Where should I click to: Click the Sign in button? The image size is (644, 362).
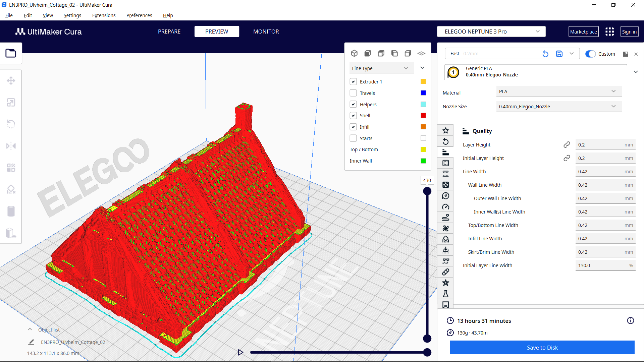[629, 31]
